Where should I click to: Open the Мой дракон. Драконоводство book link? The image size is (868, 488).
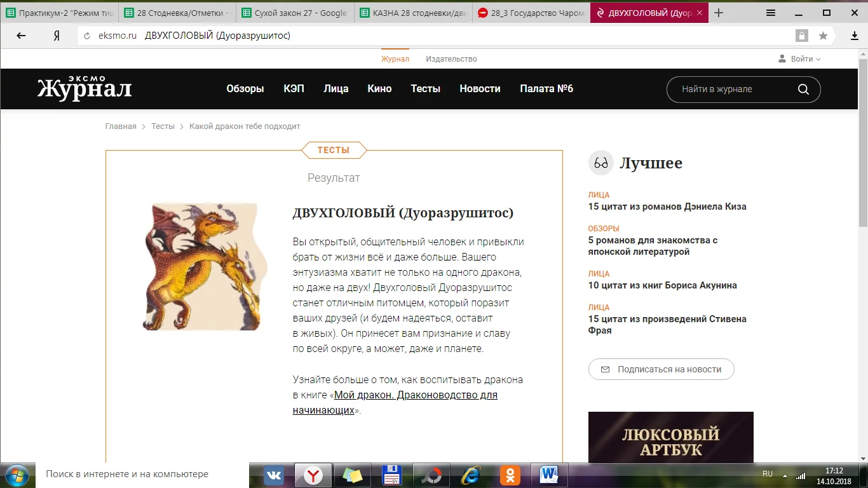point(395,402)
